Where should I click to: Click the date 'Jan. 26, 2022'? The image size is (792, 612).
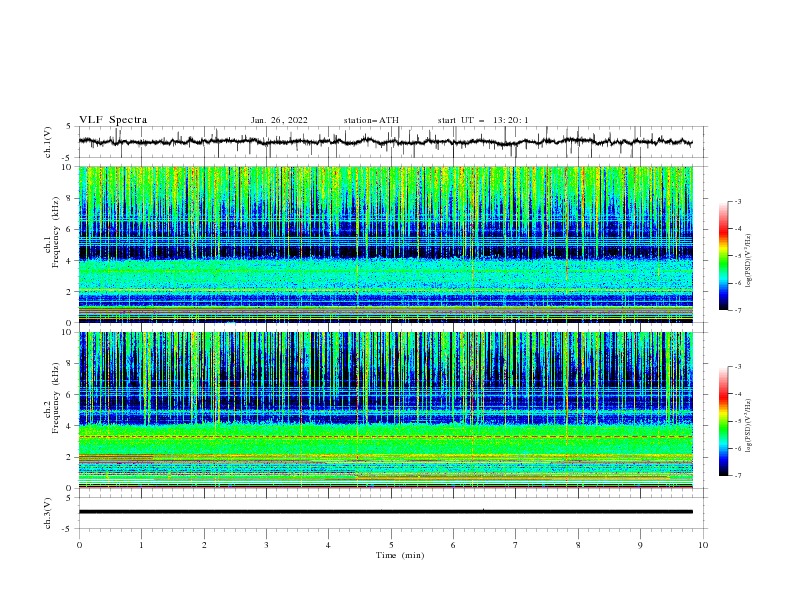tap(279, 120)
